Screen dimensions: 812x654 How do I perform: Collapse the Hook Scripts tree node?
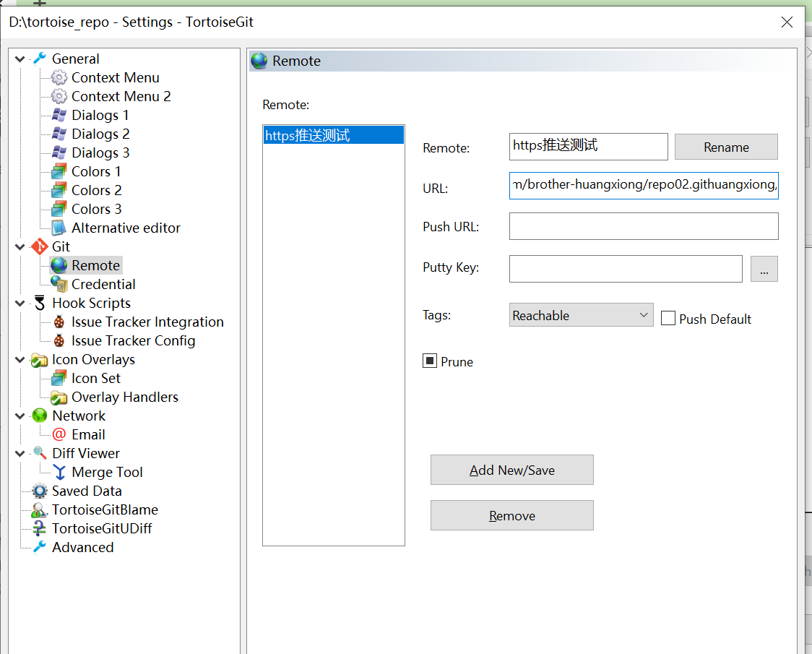20,304
